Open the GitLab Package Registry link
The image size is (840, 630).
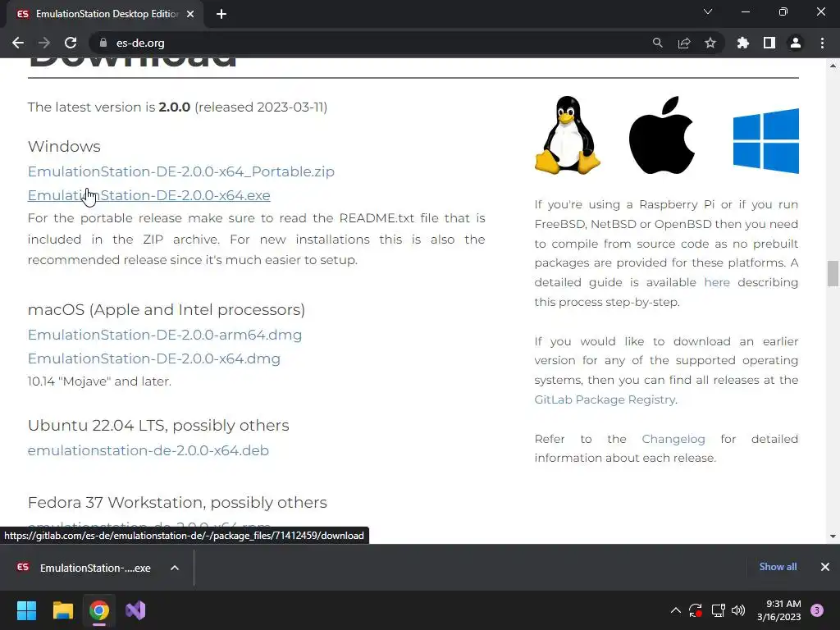point(605,399)
